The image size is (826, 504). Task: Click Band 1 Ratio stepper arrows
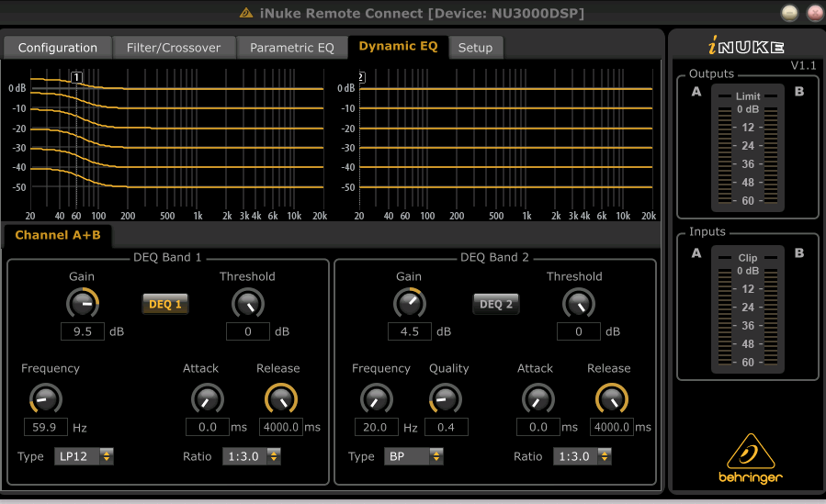274,456
